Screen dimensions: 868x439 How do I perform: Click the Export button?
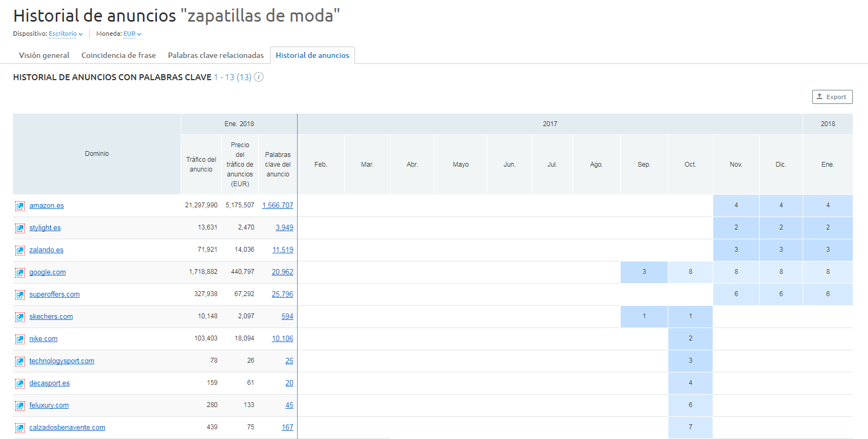pyautogui.click(x=832, y=97)
